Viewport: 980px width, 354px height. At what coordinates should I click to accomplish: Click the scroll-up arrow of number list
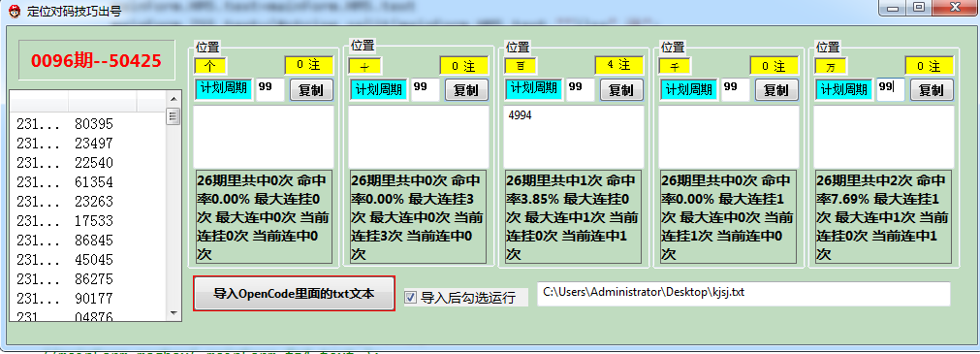click(x=174, y=100)
